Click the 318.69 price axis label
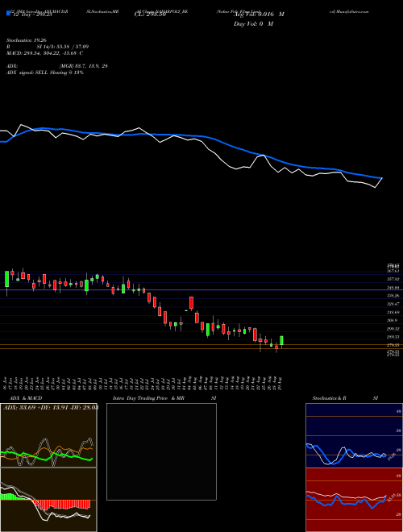Viewport: 403px width, 532px height. pos(395,312)
